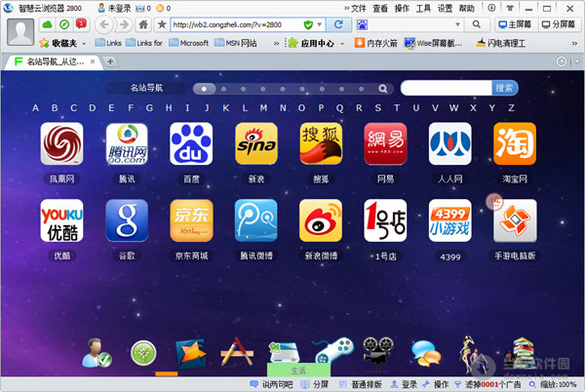
Task: Open the 帮助 menu
Action: [467, 8]
